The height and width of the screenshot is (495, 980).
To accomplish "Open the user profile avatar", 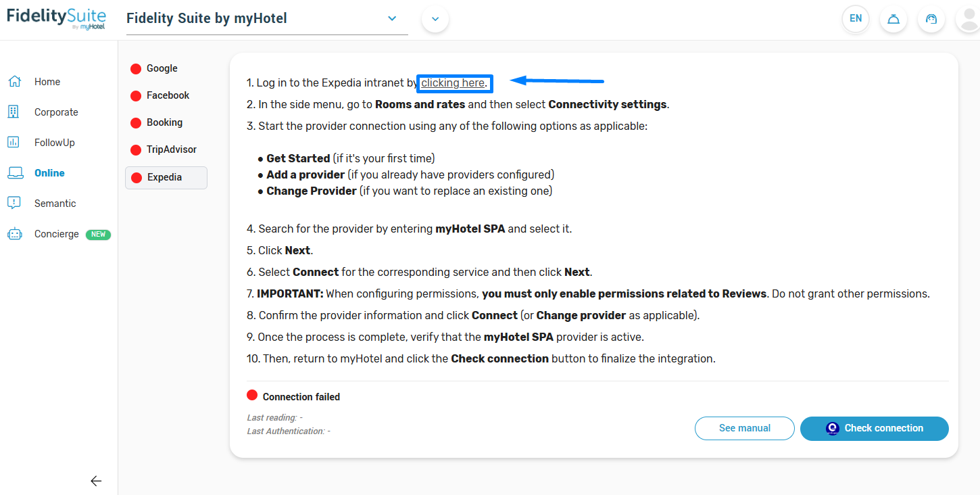I will coord(968,19).
